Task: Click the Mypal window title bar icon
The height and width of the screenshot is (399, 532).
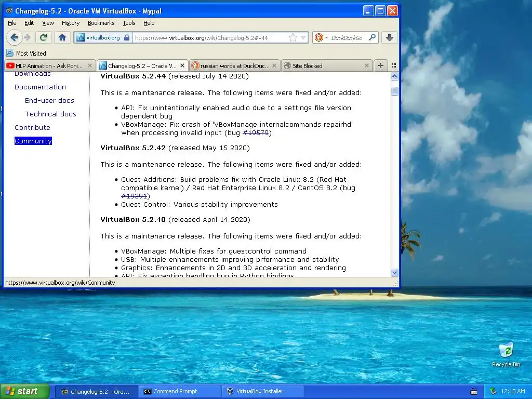Action: pyautogui.click(x=9, y=10)
